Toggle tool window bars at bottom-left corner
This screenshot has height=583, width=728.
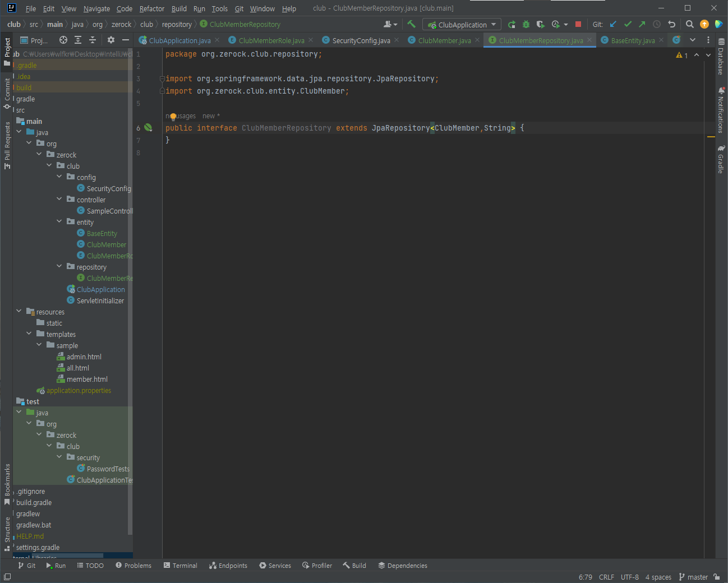pos(7,577)
